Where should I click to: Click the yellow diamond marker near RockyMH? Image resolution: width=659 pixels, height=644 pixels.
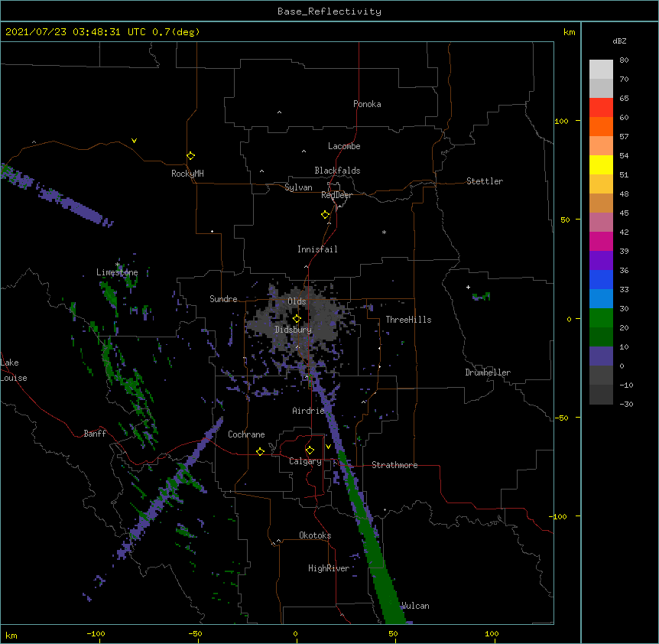(x=190, y=156)
